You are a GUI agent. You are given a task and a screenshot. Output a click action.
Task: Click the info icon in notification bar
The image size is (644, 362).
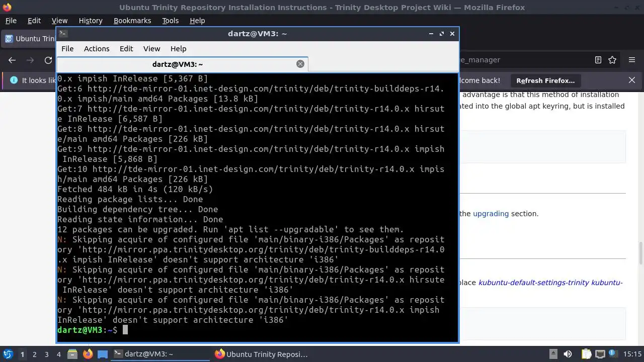point(14,80)
